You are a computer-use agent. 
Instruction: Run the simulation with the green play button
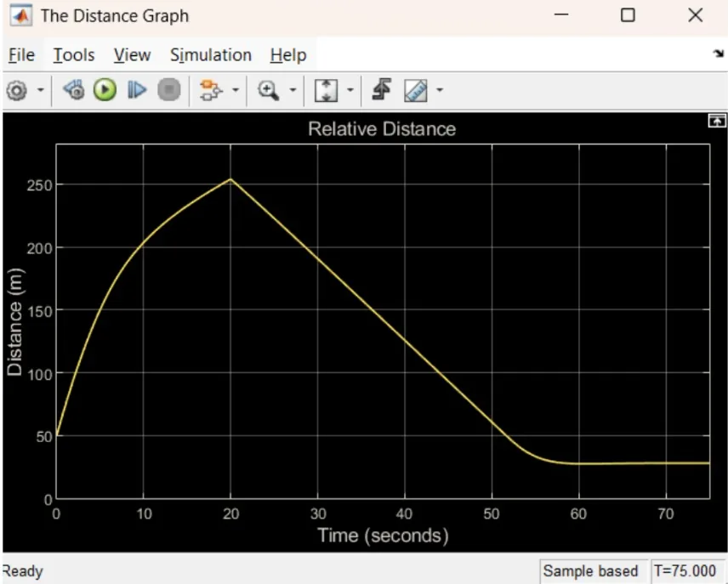pos(105,89)
